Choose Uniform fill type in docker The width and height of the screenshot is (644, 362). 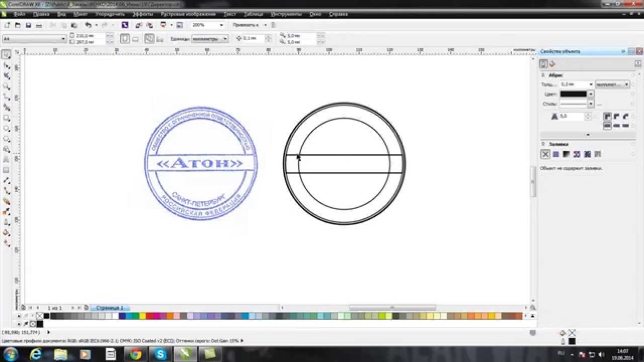[556, 154]
